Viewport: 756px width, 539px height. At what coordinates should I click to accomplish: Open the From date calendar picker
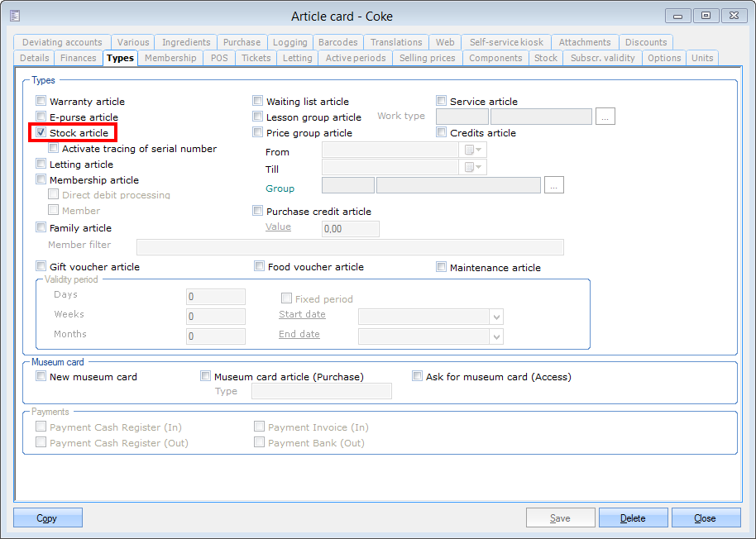[x=474, y=150]
